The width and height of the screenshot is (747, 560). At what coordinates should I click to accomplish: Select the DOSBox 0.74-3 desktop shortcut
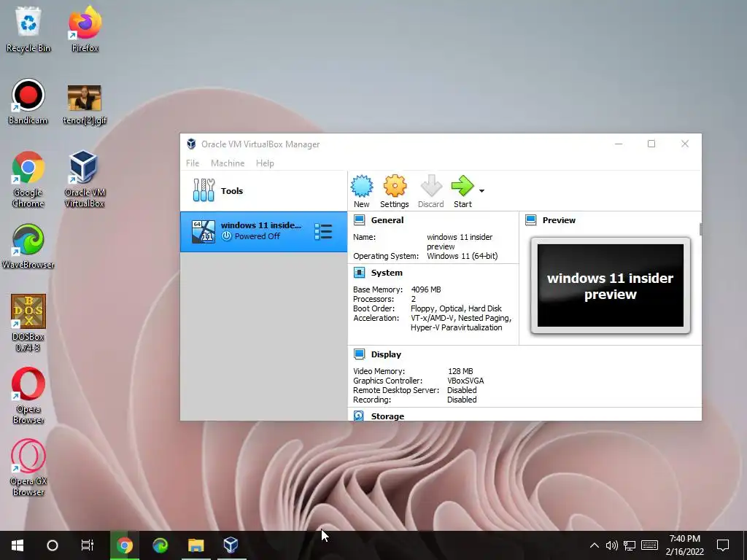(x=28, y=323)
